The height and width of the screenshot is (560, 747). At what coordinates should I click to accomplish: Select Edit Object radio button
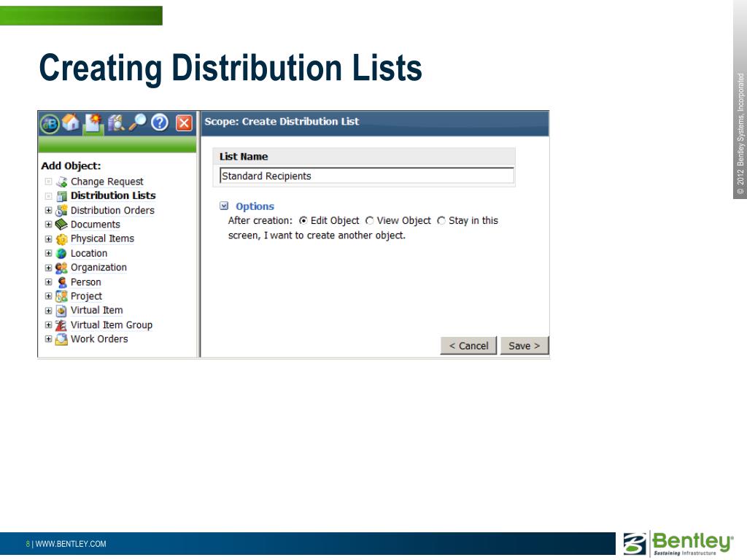303,220
